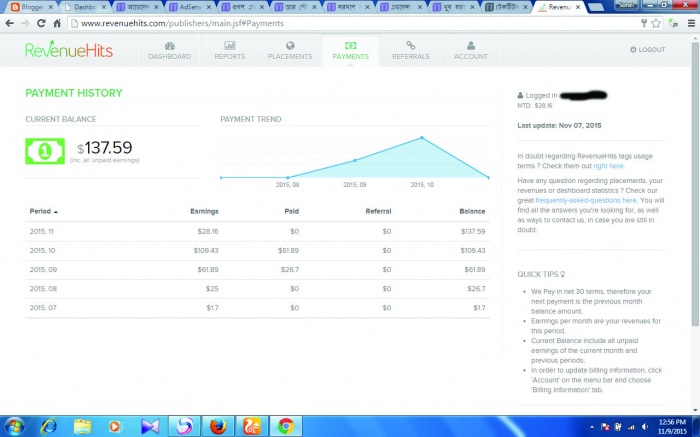This screenshot has height=437, width=700.
Task: Switch to the Dashboard browser tab
Action: pyautogui.click(x=83, y=7)
